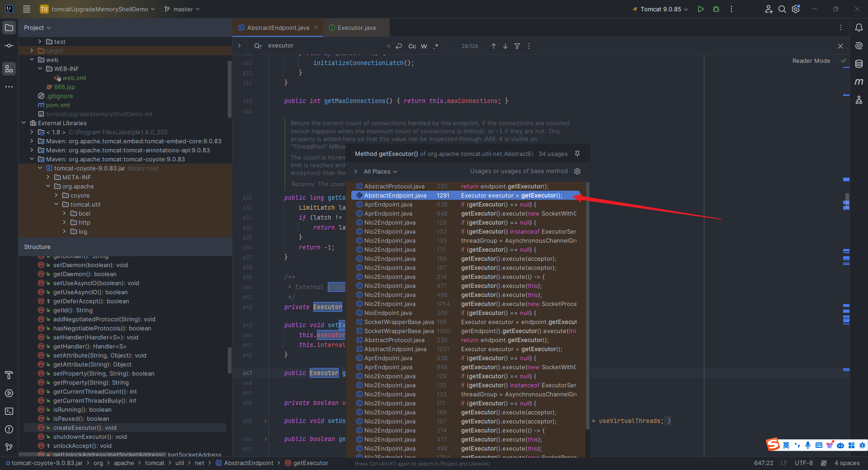Open the Structure tool window icon
The height and width of the screenshot is (470, 868).
click(x=9, y=69)
